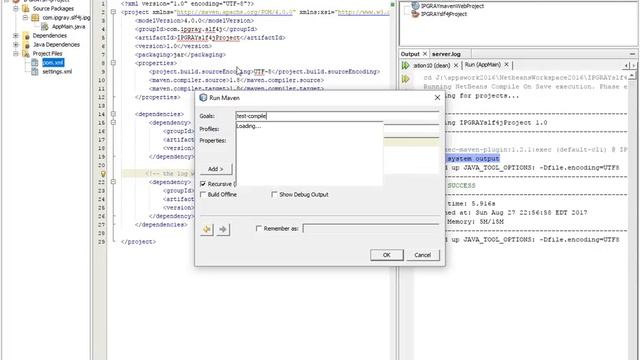
Task: Click the Dependencies folder icon
Action: [26, 36]
